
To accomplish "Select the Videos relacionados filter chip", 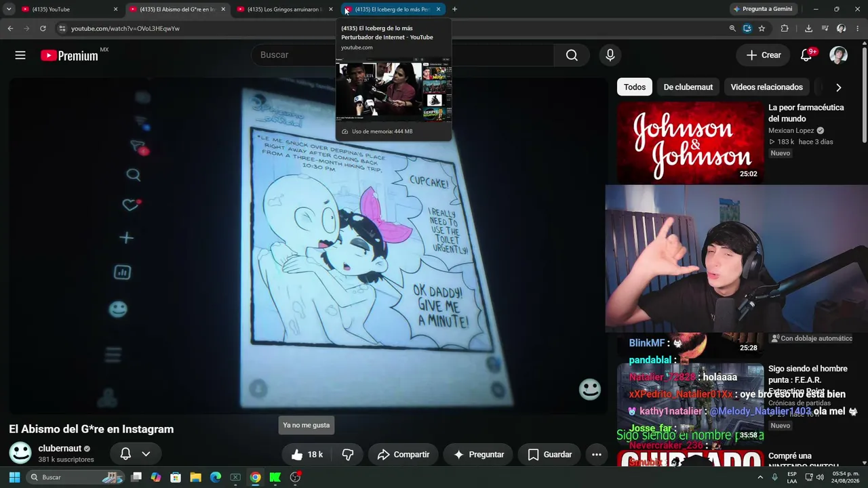I will 767,87.
